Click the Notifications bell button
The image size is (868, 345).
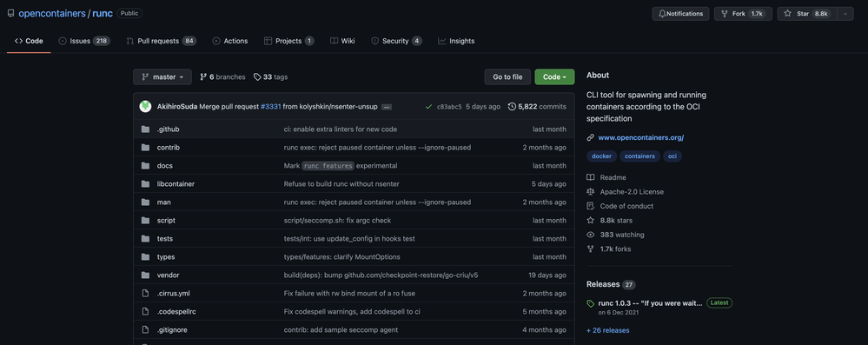[x=680, y=14]
